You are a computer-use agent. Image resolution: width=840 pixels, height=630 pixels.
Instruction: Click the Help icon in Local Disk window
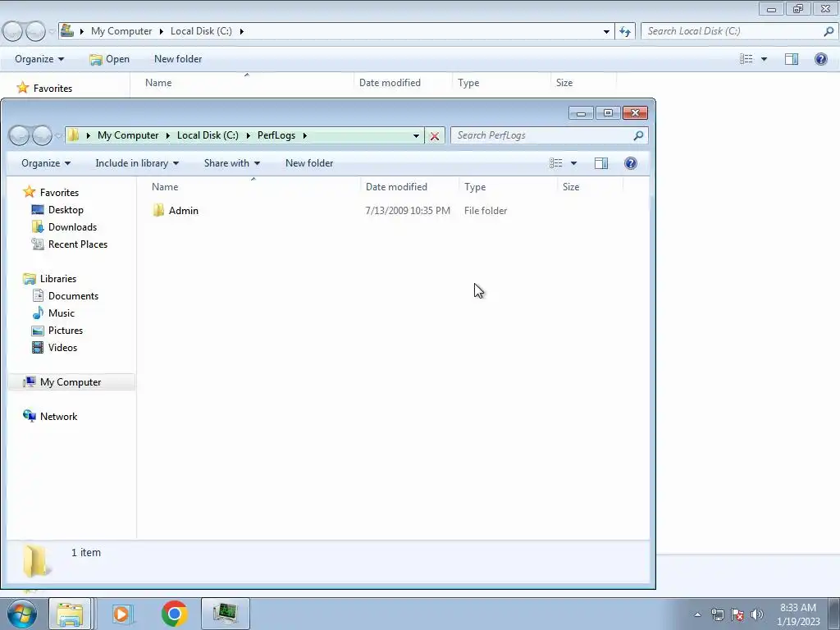pos(820,59)
